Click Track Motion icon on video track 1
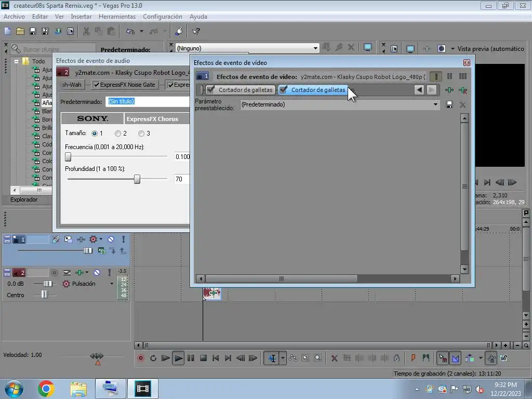532x399 pixels. 68,239
